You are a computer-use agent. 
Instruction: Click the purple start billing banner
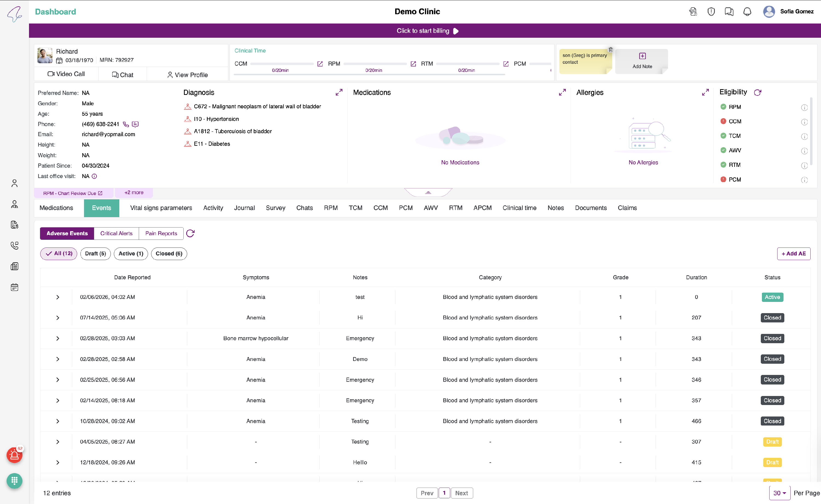(424, 31)
